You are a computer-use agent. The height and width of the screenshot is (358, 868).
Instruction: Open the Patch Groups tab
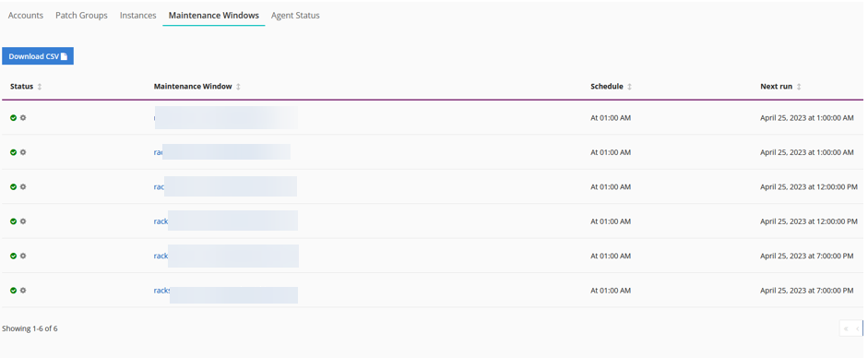click(x=81, y=16)
